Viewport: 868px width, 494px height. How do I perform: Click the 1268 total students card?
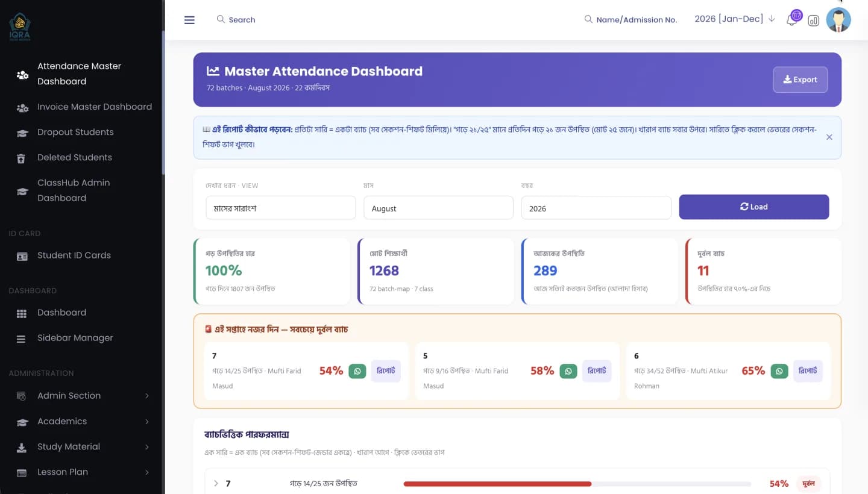tap(436, 271)
